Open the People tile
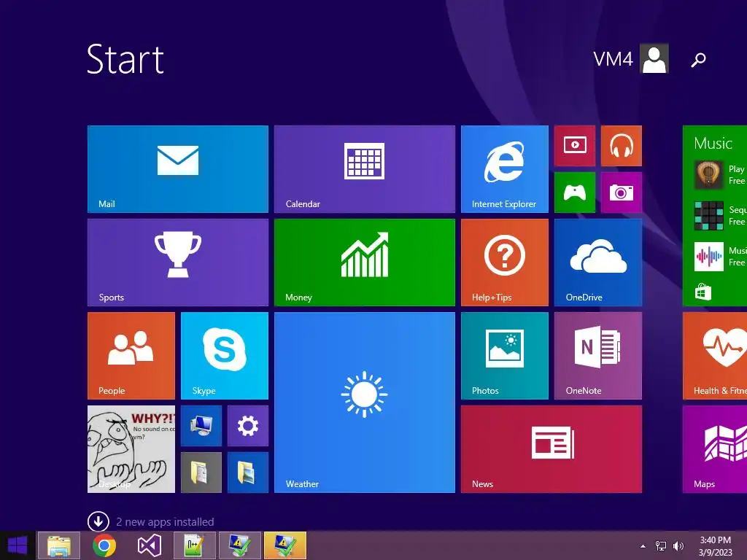This screenshot has width=747, height=560. coord(131,356)
